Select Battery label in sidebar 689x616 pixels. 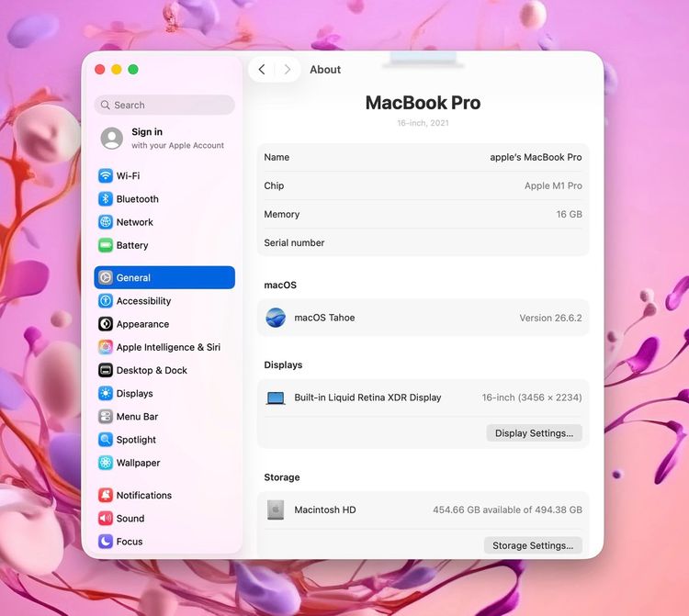(x=131, y=245)
